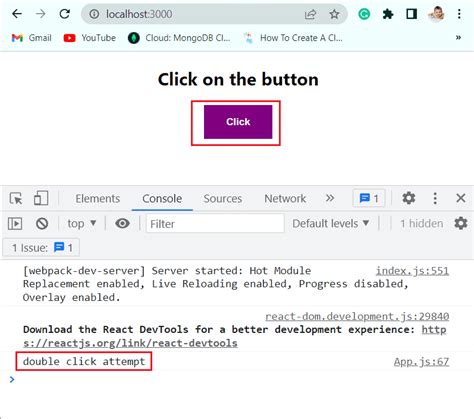Close the DevTools panel
Viewport: 474px width, 419px height.
click(461, 198)
